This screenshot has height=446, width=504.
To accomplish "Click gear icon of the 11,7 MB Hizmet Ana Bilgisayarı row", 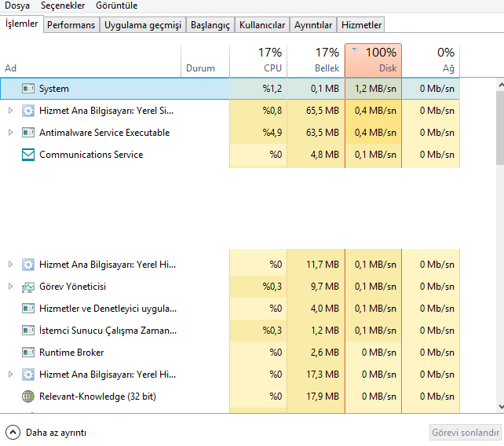I will (28, 265).
